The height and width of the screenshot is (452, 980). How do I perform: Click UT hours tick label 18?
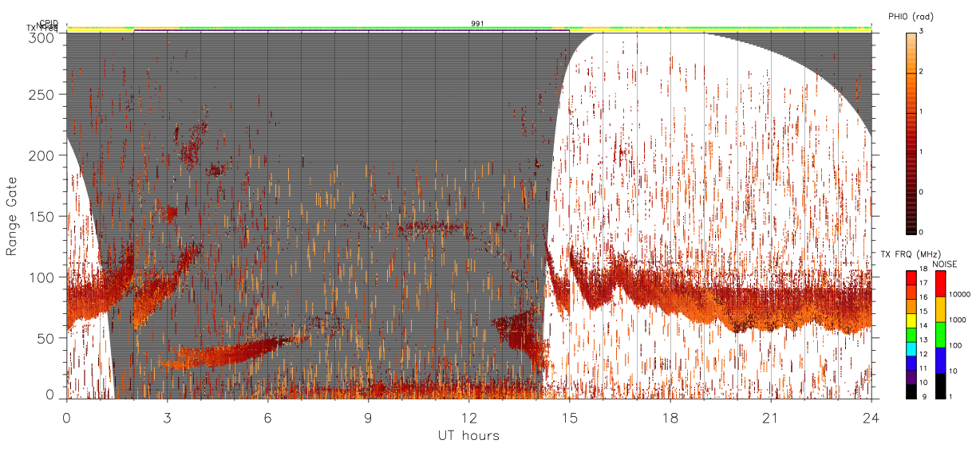click(670, 417)
